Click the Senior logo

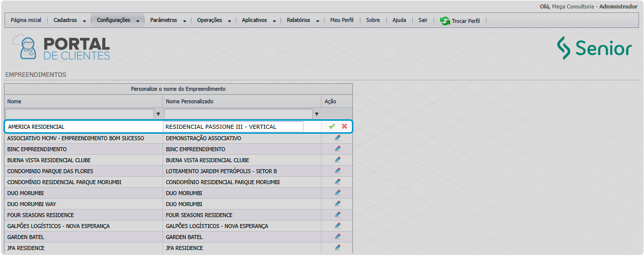coord(594,48)
